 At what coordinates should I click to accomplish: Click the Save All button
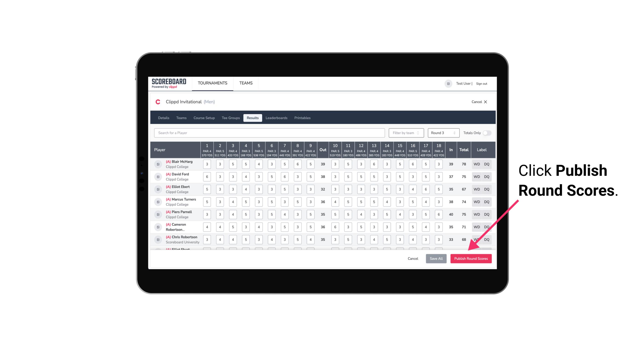[x=436, y=259]
